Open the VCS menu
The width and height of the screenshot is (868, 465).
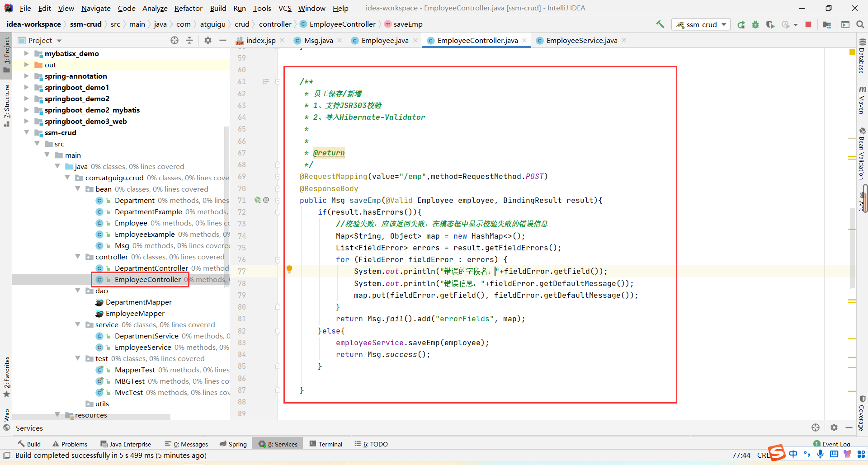[285, 8]
